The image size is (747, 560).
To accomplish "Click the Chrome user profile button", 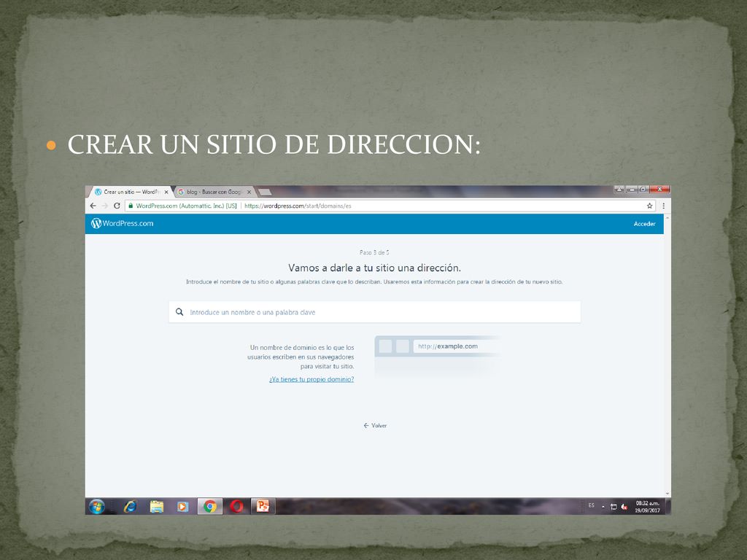I will [x=619, y=190].
